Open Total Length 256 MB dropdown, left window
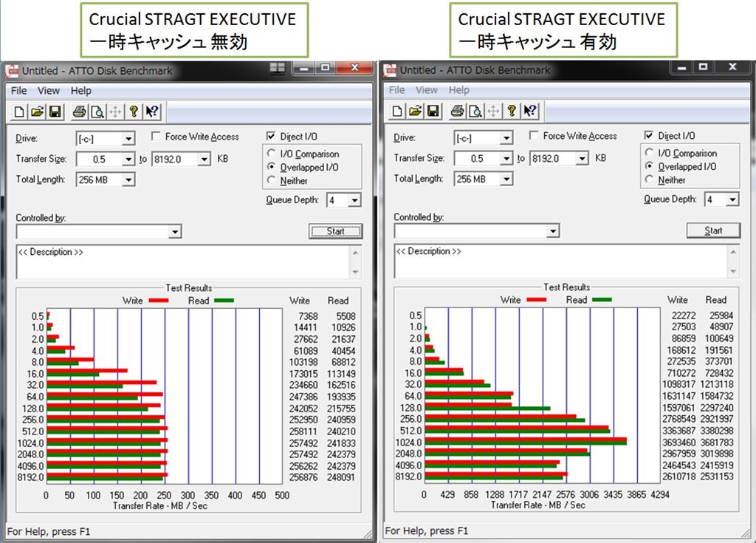 tap(128, 180)
